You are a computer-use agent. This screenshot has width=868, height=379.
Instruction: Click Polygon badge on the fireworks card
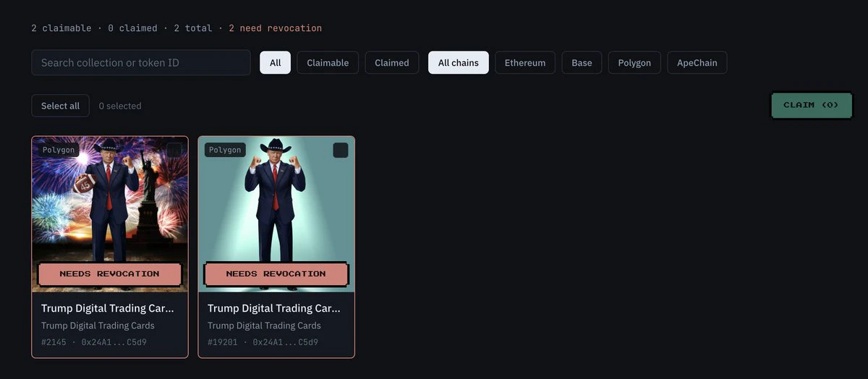click(59, 150)
